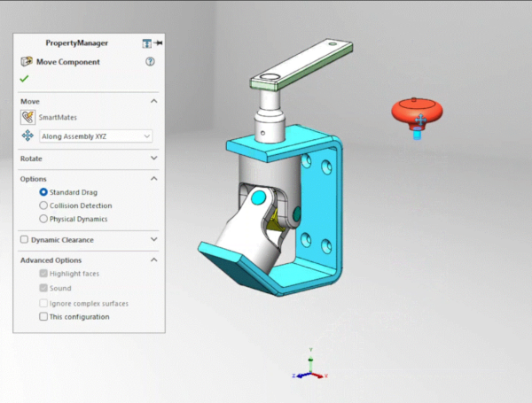The width and height of the screenshot is (532, 403).
Task: Activate the SmartMates button
Action: pyautogui.click(x=27, y=117)
